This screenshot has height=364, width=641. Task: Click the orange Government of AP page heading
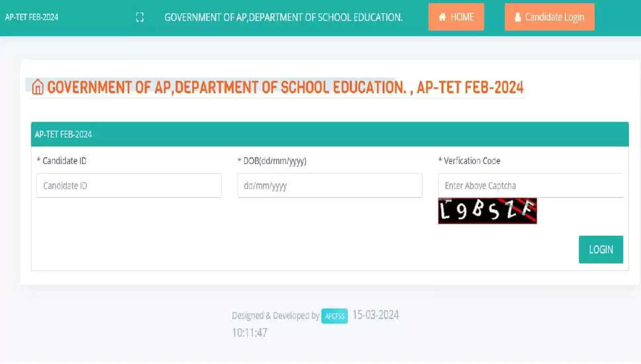285,87
